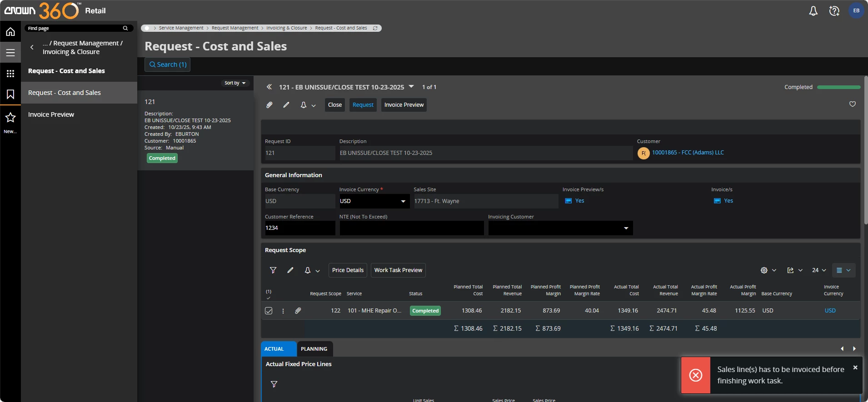Open the Invoicing Customer dropdown
Viewport: 868px width, 402px height.
tap(626, 228)
